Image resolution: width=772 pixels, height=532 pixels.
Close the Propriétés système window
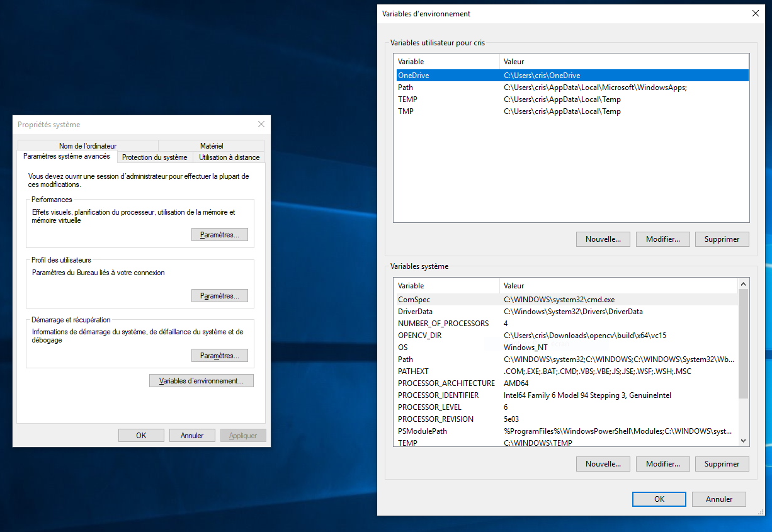pyautogui.click(x=261, y=124)
